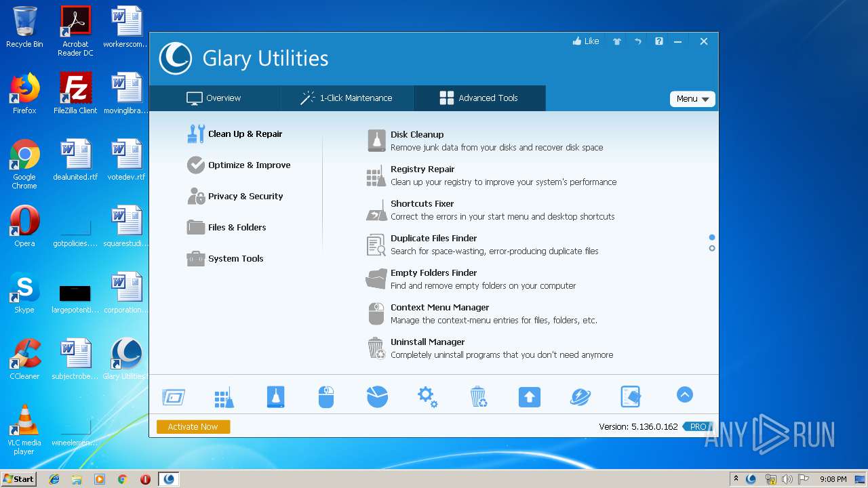This screenshot has height=488, width=868.
Task: Click the startup window icon in bottom toolbar
Action: coord(174,396)
